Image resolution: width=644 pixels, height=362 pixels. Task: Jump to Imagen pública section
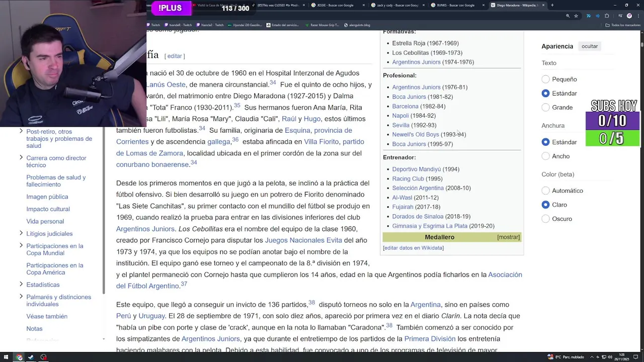(x=47, y=197)
